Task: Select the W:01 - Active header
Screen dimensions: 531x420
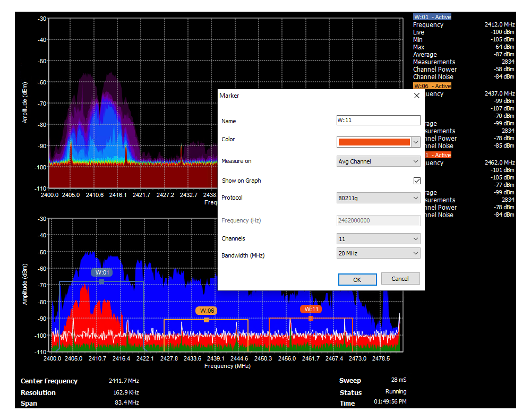Action: click(x=432, y=17)
